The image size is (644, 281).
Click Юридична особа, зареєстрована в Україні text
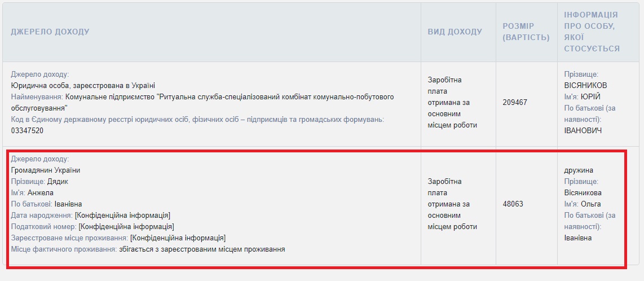point(82,85)
